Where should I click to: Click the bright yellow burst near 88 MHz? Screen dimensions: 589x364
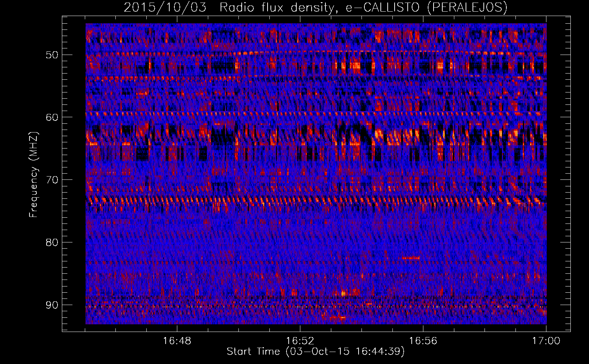343,293
